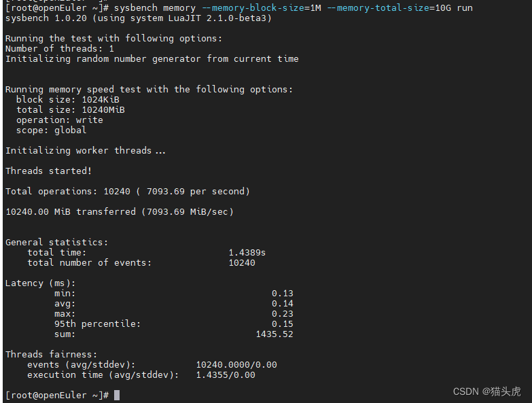Click the --memory-block-size option text

[x=256, y=7]
